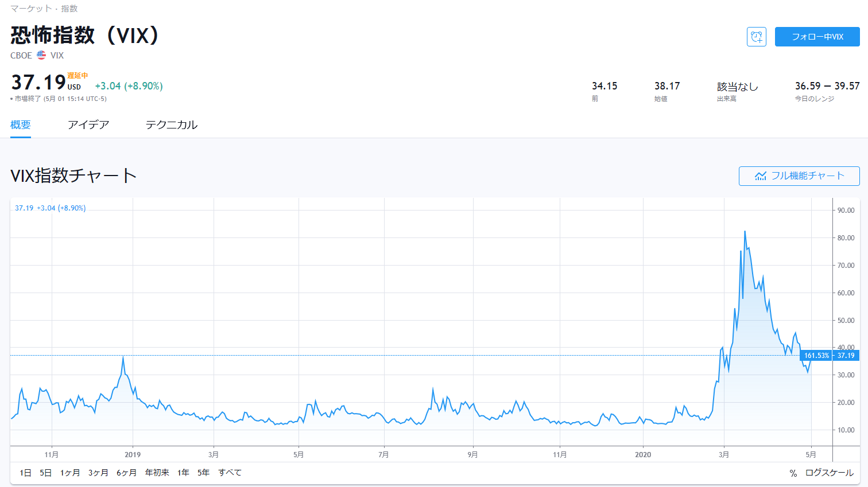Select 6ヶ月 chart period
This screenshot has height=487, width=868.
(126, 473)
